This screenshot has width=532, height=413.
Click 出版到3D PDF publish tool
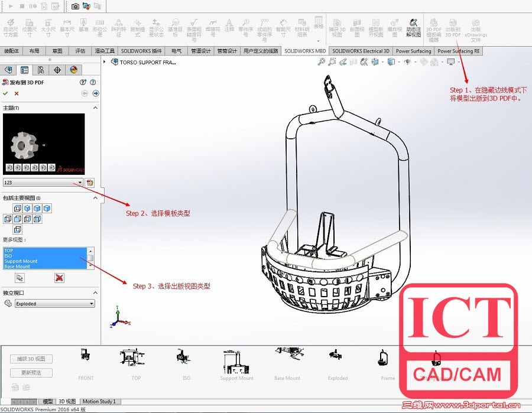pos(453,28)
